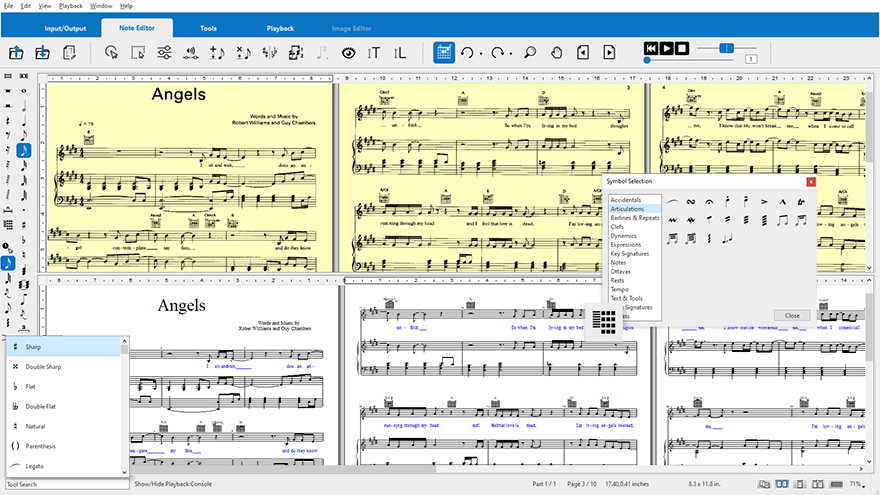Click the voice swap icon labeled 1 2
Image resolution: width=880 pixels, height=495 pixels.
296,53
